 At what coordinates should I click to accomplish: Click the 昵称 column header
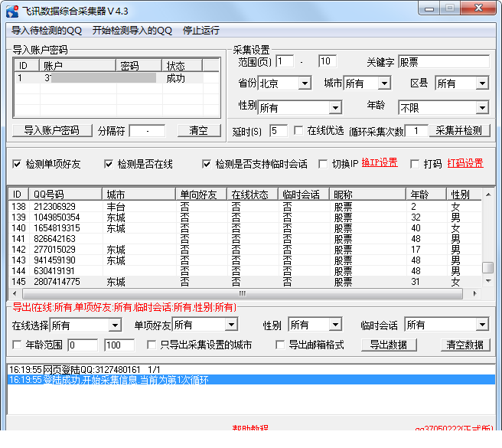point(367,195)
